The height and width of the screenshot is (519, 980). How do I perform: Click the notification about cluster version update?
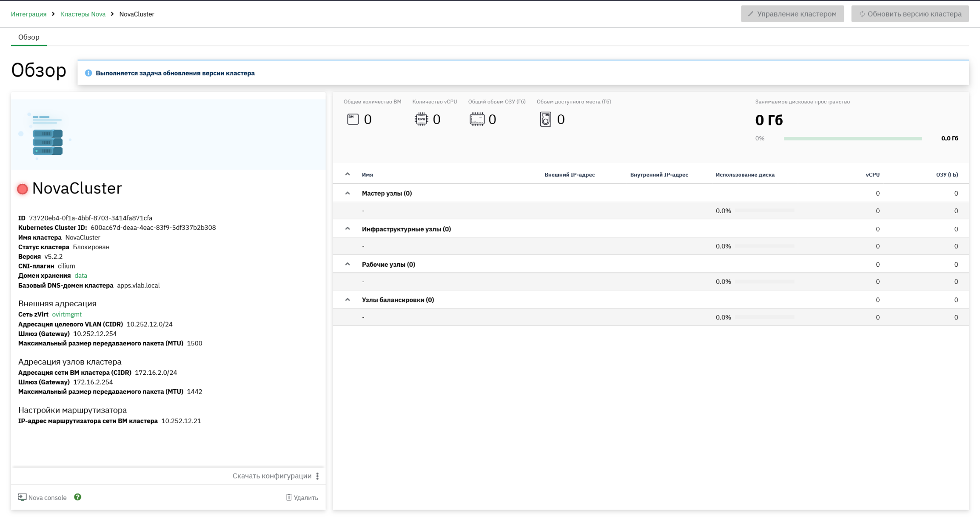[x=523, y=73]
